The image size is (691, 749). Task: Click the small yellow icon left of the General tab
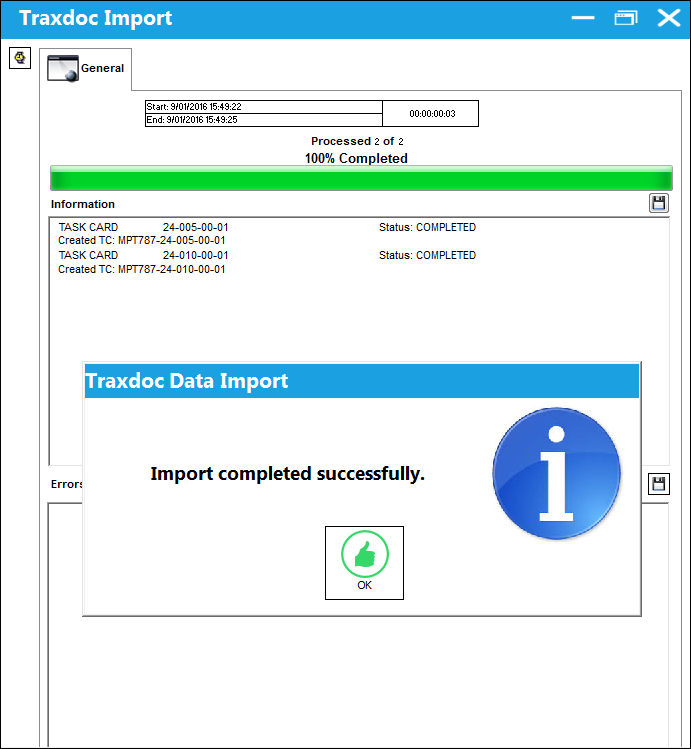pyautogui.click(x=20, y=58)
